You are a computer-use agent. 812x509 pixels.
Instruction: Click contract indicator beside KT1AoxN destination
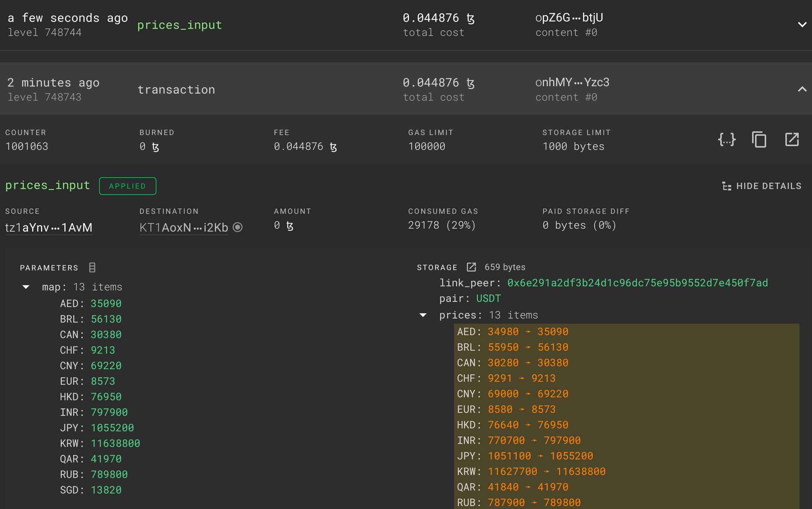[x=238, y=227]
